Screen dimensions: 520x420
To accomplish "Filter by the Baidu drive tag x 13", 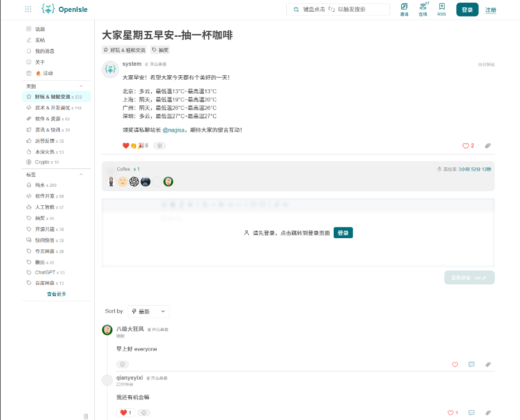I will coord(56,283).
